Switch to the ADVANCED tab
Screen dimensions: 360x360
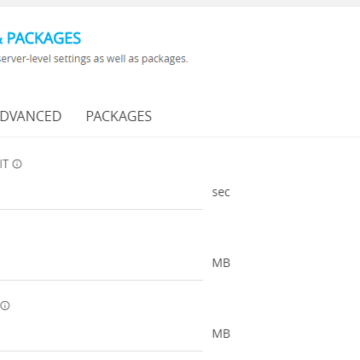click(31, 116)
